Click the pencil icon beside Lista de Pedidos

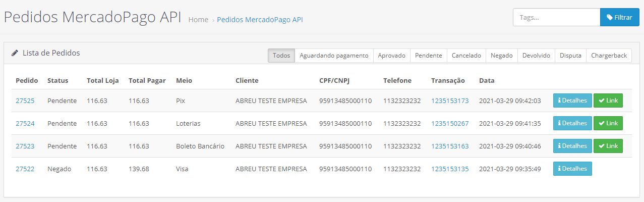(x=15, y=53)
